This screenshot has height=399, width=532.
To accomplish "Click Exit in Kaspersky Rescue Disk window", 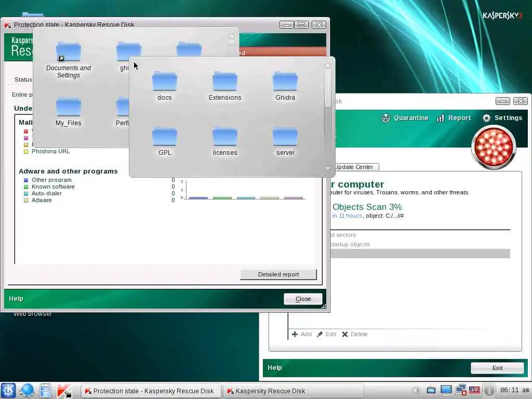I will 497,368.
